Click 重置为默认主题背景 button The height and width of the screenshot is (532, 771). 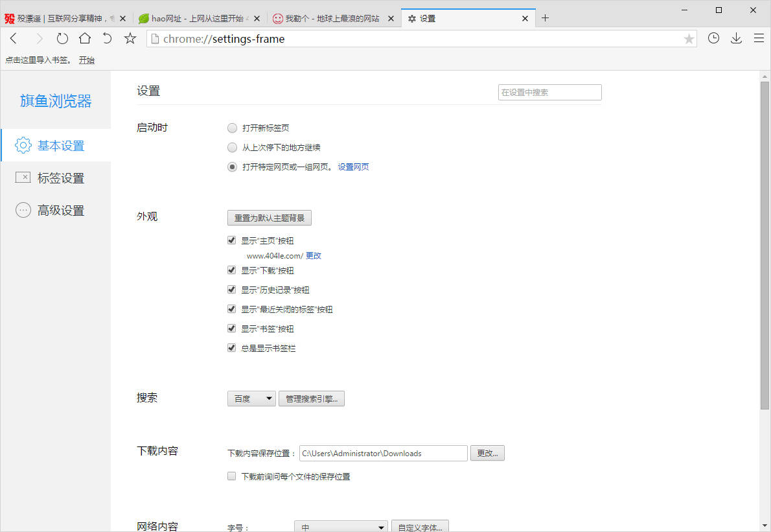[x=270, y=218]
